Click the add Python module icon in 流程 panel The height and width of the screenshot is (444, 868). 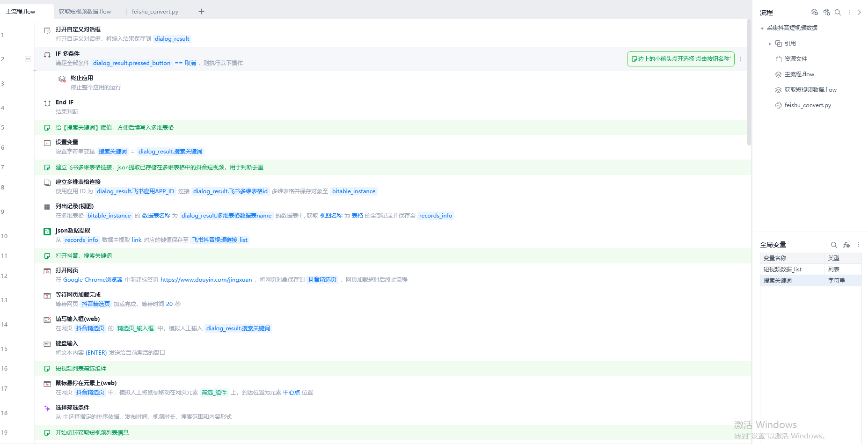point(827,12)
